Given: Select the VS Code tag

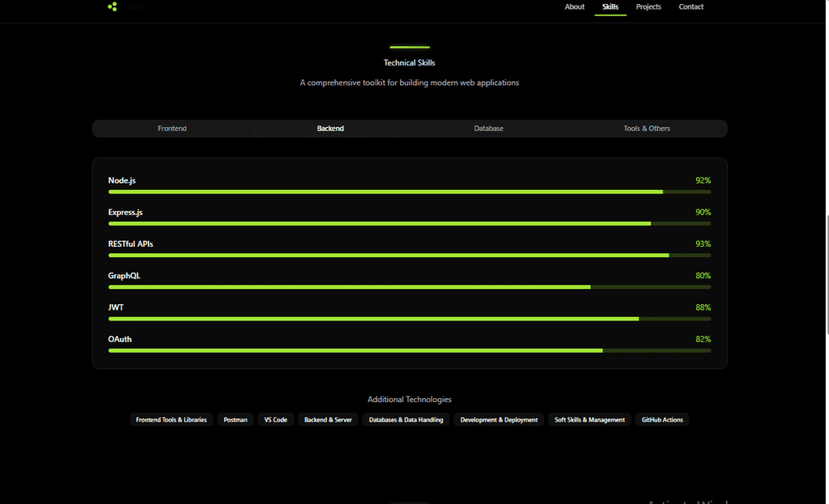Looking at the screenshot, I should click(275, 420).
